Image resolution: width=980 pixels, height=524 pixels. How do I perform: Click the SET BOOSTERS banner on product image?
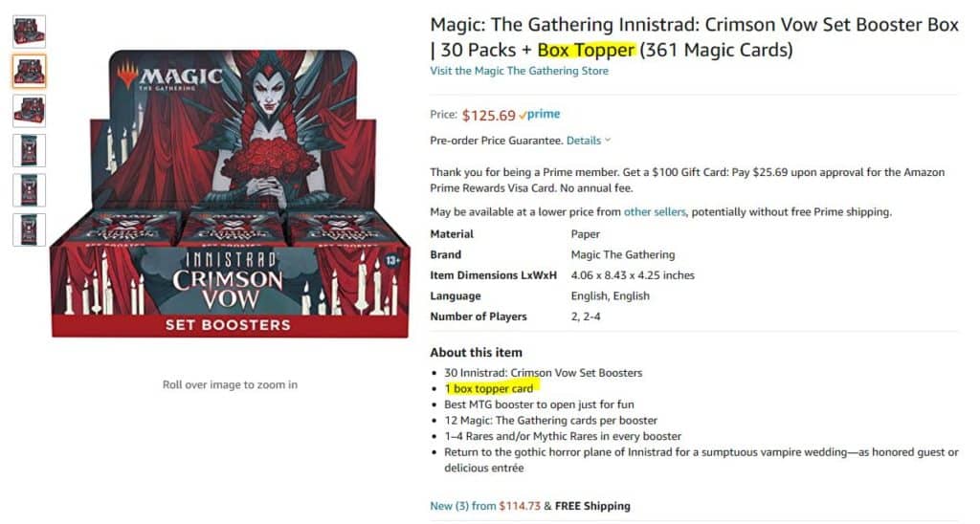point(228,324)
